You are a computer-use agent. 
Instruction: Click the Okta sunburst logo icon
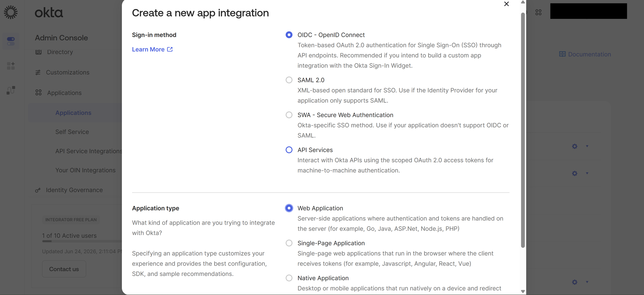click(x=11, y=12)
